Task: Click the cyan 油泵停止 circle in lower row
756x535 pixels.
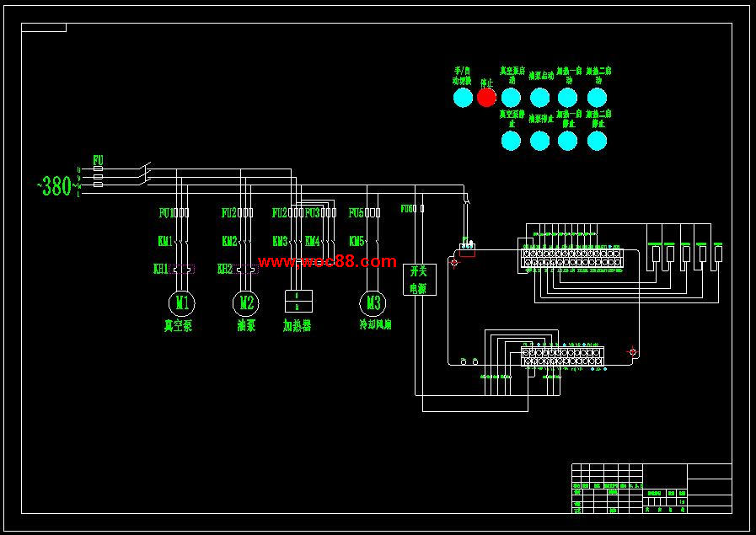Action: 539,142
